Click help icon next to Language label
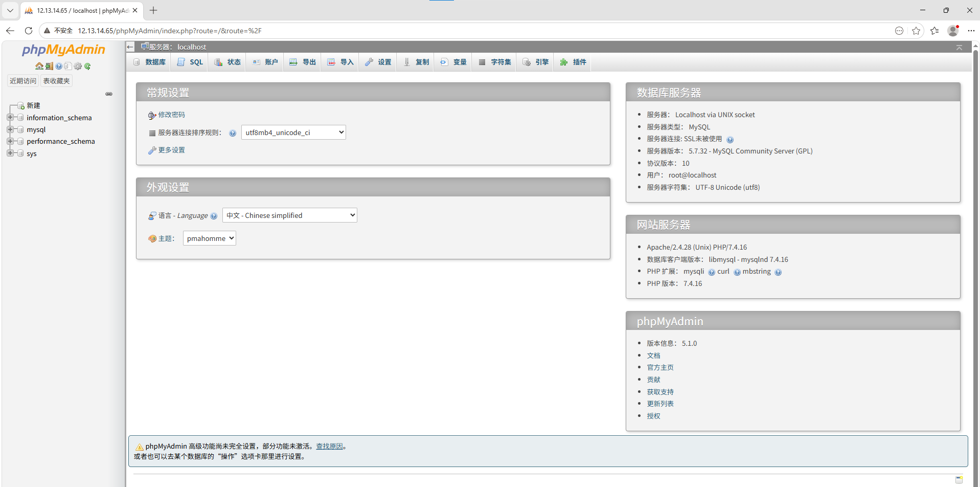Screen dimensions: 980x487 (214, 216)
